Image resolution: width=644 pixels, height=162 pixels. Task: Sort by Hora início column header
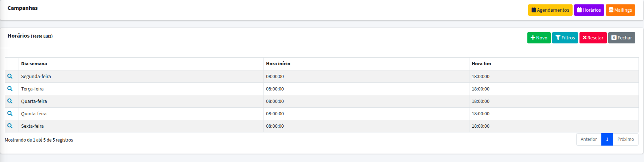coord(278,63)
